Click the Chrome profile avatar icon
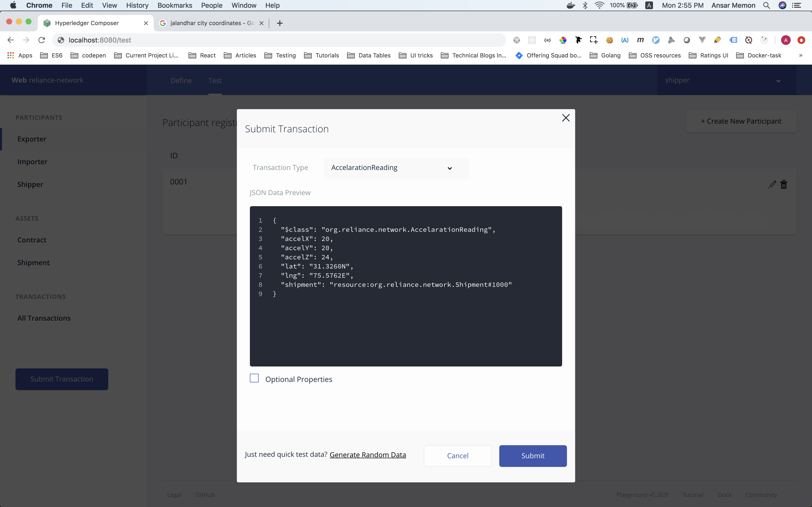The height and width of the screenshot is (507, 812). point(785,40)
